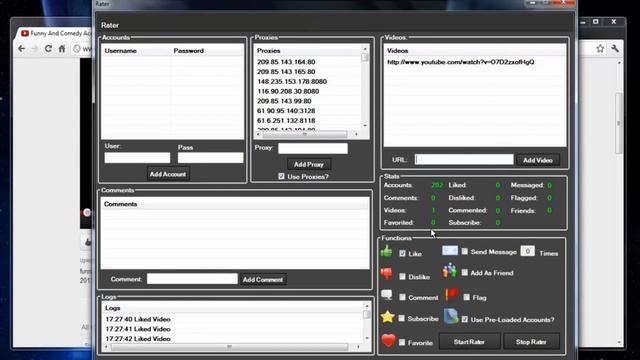Click the red progress marker on YouTube player

click(x=87, y=213)
